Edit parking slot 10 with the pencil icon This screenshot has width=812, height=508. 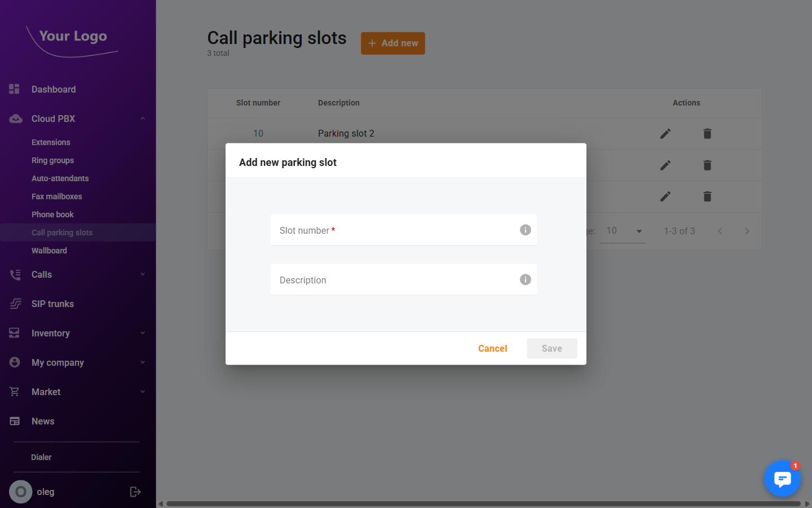pyautogui.click(x=665, y=134)
